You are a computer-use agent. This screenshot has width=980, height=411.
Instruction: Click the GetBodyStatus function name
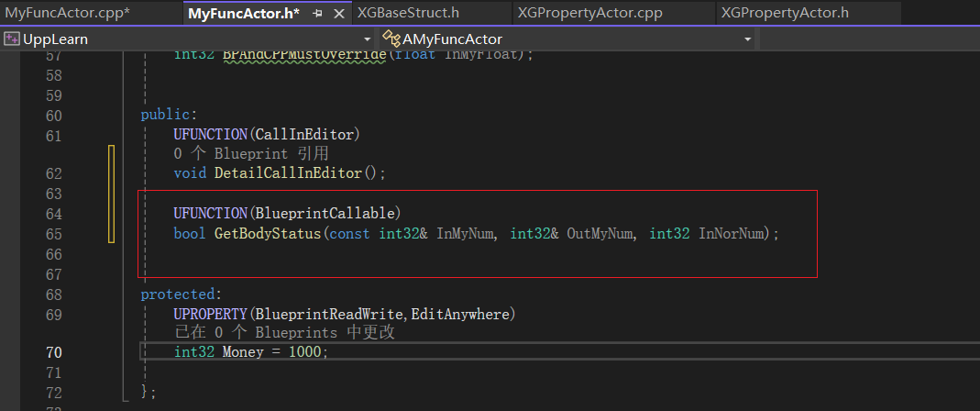pos(268,234)
